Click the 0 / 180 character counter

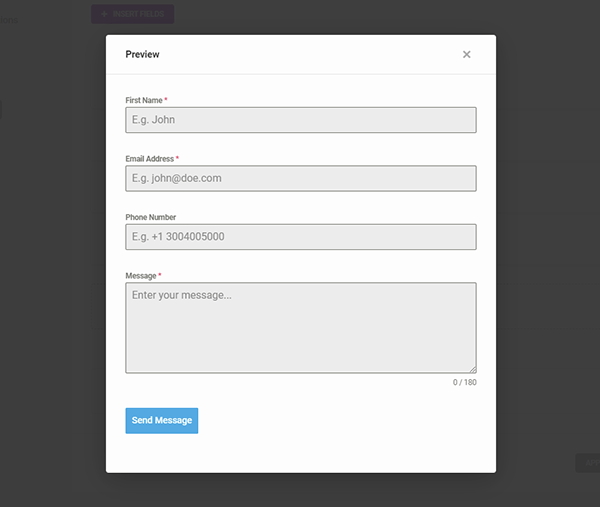pyautogui.click(x=464, y=383)
